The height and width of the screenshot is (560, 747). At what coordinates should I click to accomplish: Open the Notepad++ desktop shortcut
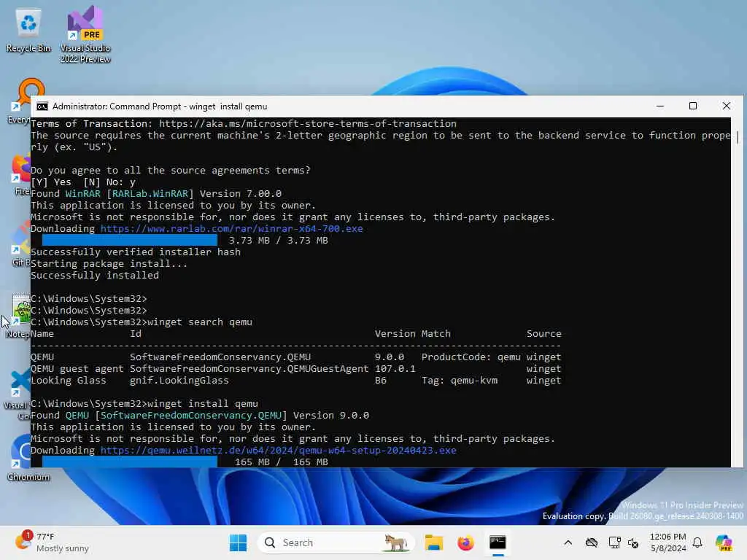tap(20, 315)
